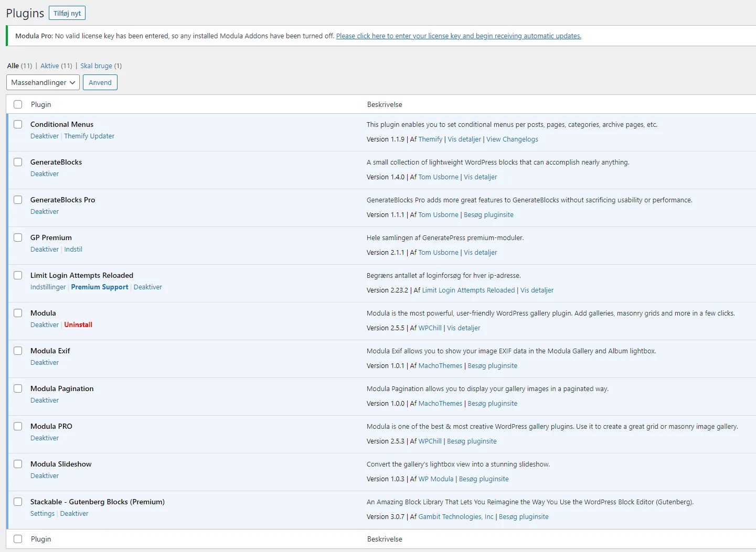Open the license key entry link
756x552 pixels.
pyautogui.click(x=459, y=36)
